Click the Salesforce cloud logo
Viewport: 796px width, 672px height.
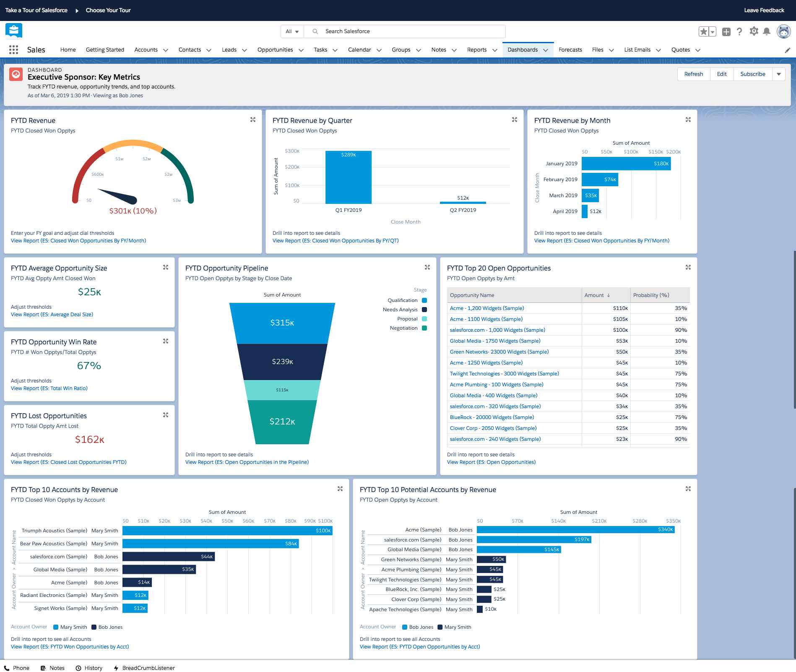point(13,30)
